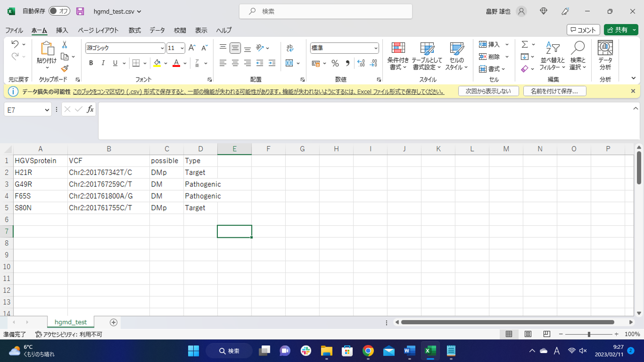Viewport: 644px width, 362px height.
Task: Click the search box in title bar
Action: pos(326,11)
